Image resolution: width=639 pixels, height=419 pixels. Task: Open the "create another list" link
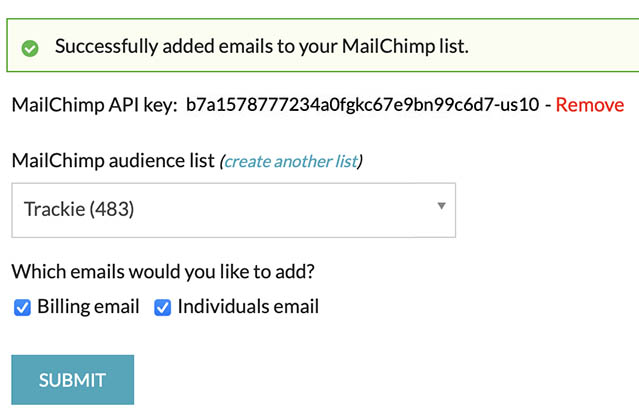coord(291,161)
